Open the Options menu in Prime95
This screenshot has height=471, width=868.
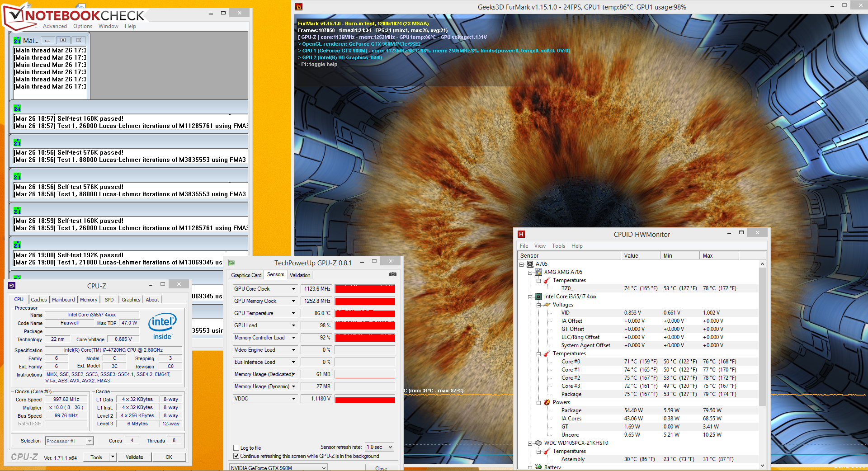[83, 26]
